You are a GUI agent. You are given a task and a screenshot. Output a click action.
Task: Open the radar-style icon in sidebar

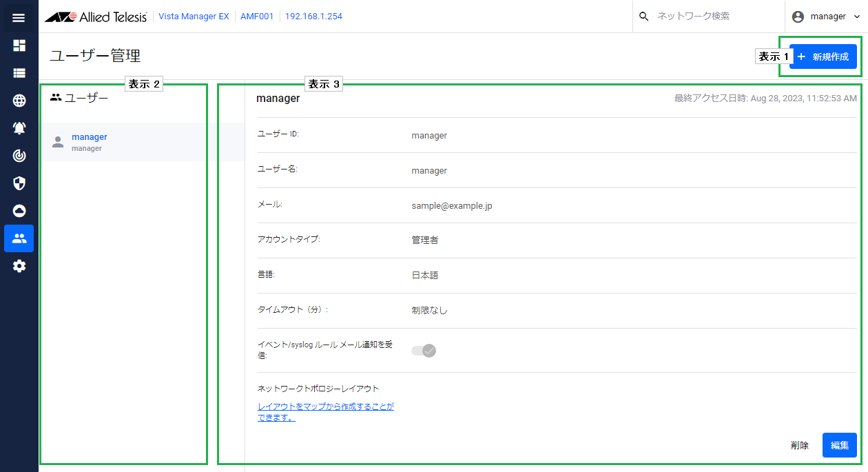click(x=19, y=156)
